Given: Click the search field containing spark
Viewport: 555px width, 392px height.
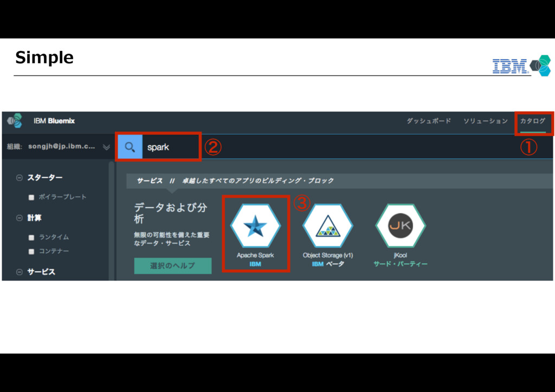Looking at the screenshot, I should coord(171,147).
